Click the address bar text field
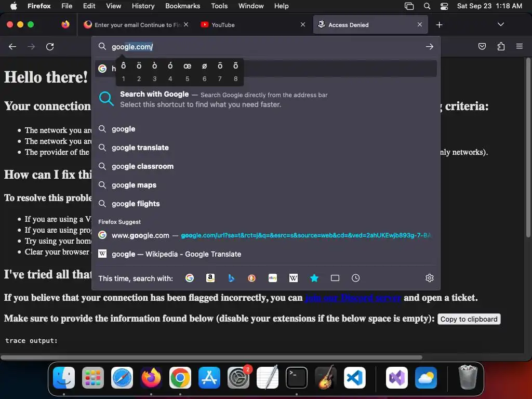Viewport: 532px width, 399px height. coord(267,47)
